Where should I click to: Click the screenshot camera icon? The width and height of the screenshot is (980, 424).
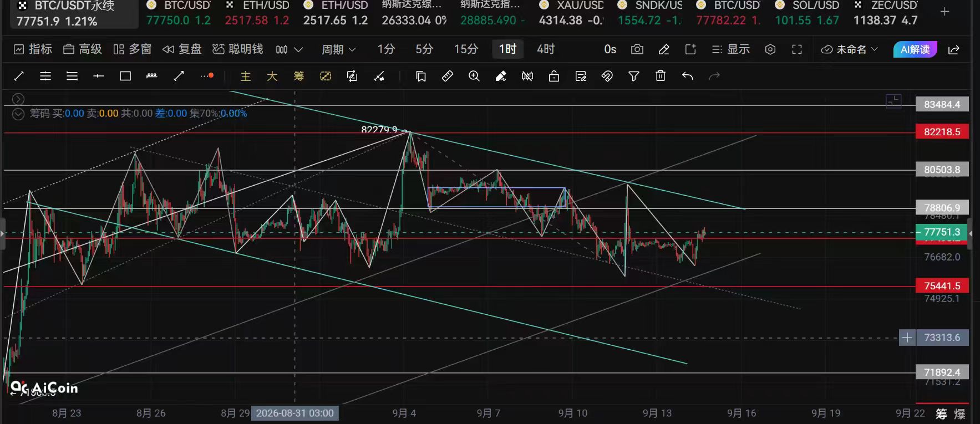click(637, 49)
